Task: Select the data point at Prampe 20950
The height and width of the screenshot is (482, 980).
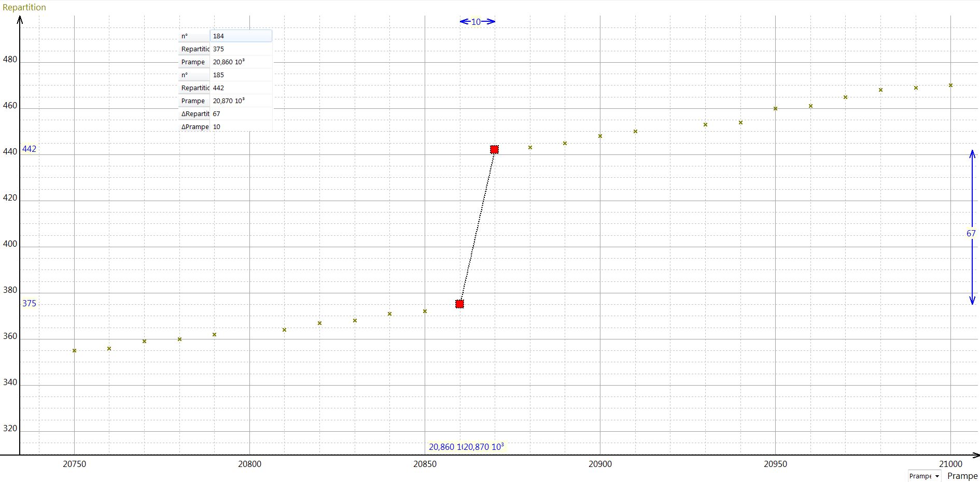Action: (775, 109)
